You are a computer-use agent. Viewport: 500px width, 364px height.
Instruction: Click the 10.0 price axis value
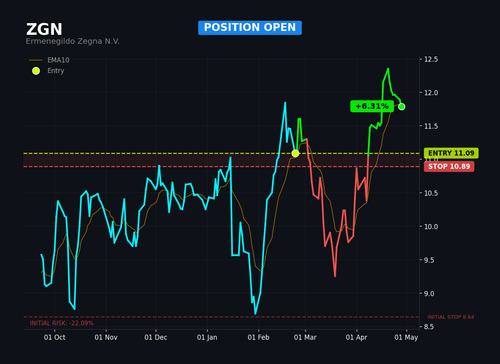431,226
